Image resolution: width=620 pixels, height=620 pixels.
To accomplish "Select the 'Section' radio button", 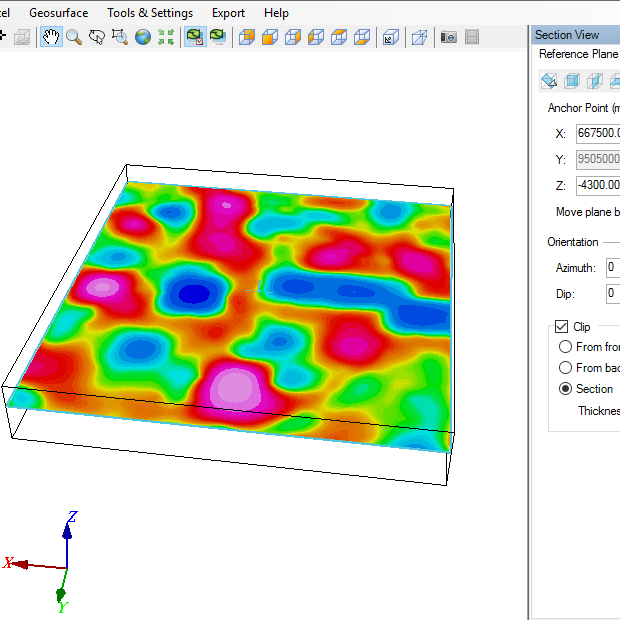I will [x=566, y=389].
